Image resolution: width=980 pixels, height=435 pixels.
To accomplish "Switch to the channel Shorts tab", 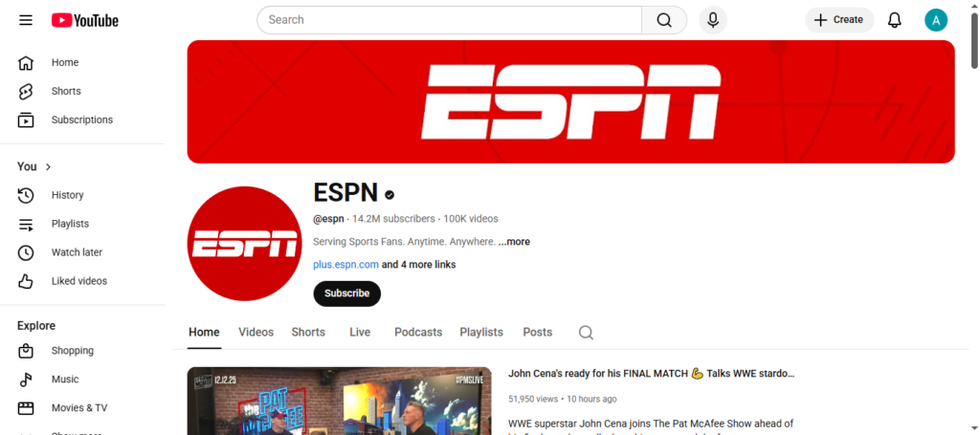I will [308, 332].
